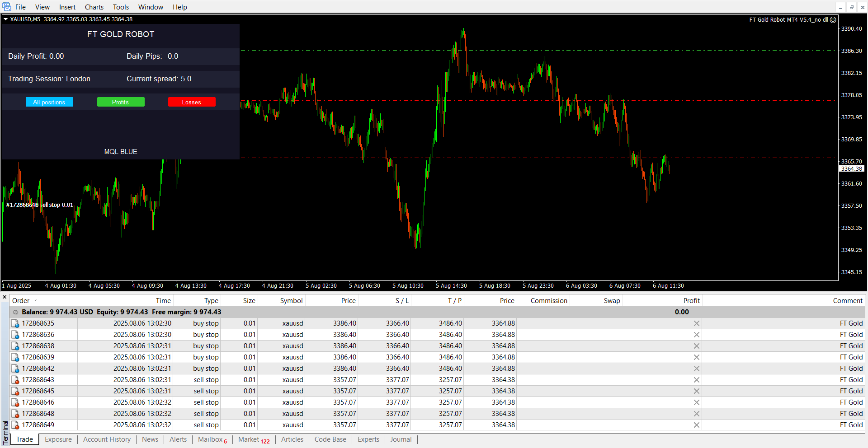Click the circle icon beside Balance summary
Image resolution: width=868 pixels, height=448 pixels.
point(15,312)
